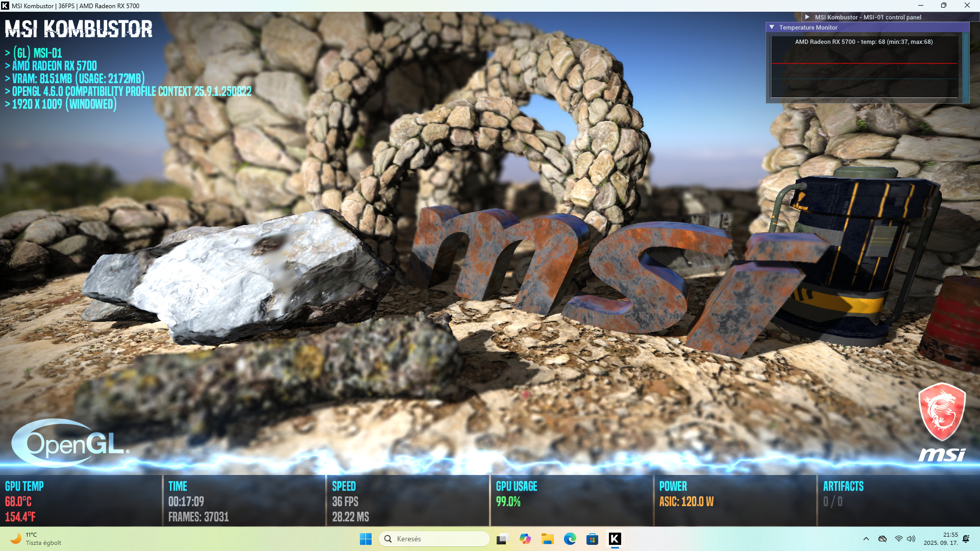This screenshot has width=980, height=551.
Task: Click the speaker volume tray icon
Action: click(911, 539)
